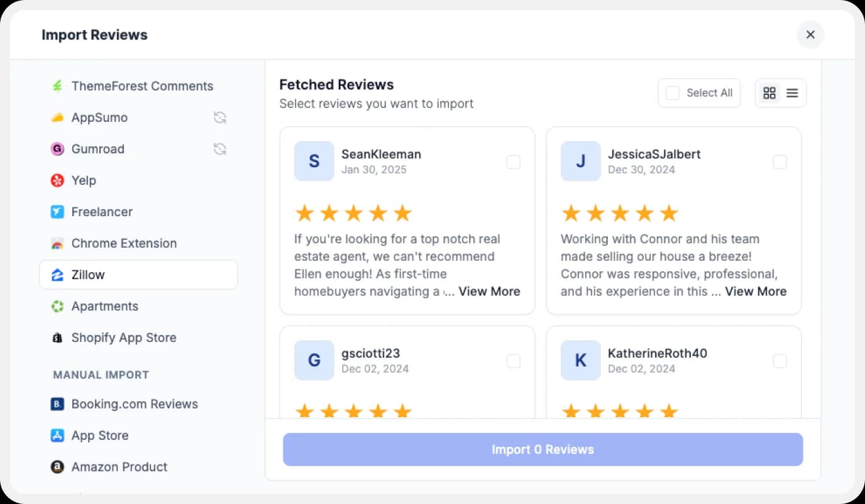The image size is (865, 504).
Task: Retry syncing AppSumo reviews
Action: pos(219,118)
